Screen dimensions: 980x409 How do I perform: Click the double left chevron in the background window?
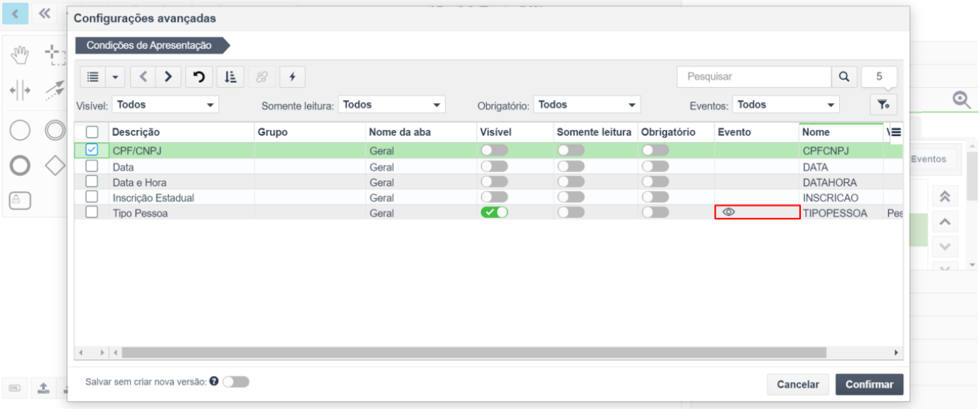point(44,12)
